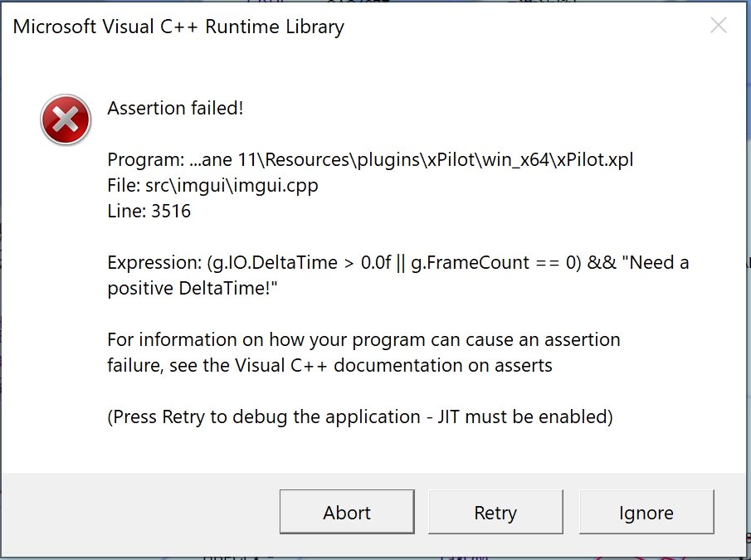751x560 pixels.
Task: Click the red error X icon
Action: click(65, 121)
